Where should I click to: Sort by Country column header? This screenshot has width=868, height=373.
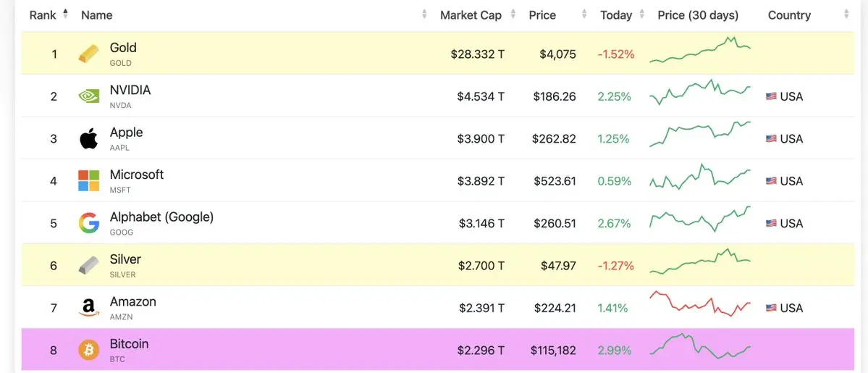click(x=789, y=14)
